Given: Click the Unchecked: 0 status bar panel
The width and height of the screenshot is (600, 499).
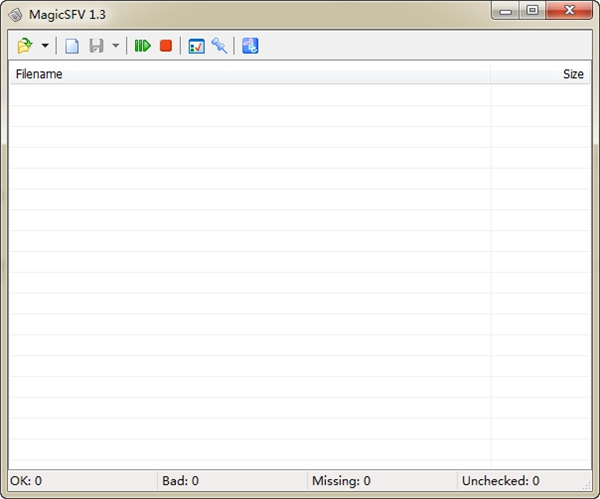Looking at the screenshot, I should [x=518, y=481].
